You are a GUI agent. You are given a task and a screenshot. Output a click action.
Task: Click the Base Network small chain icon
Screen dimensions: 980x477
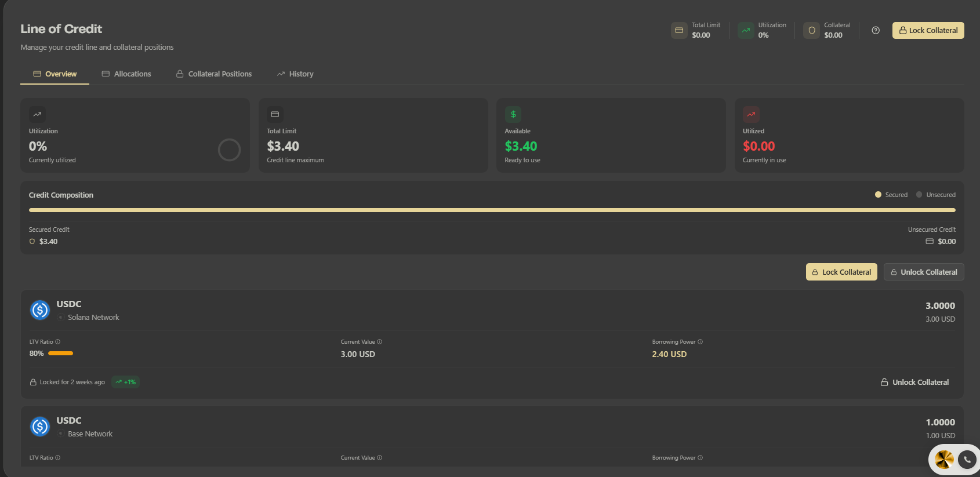(61, 434)
